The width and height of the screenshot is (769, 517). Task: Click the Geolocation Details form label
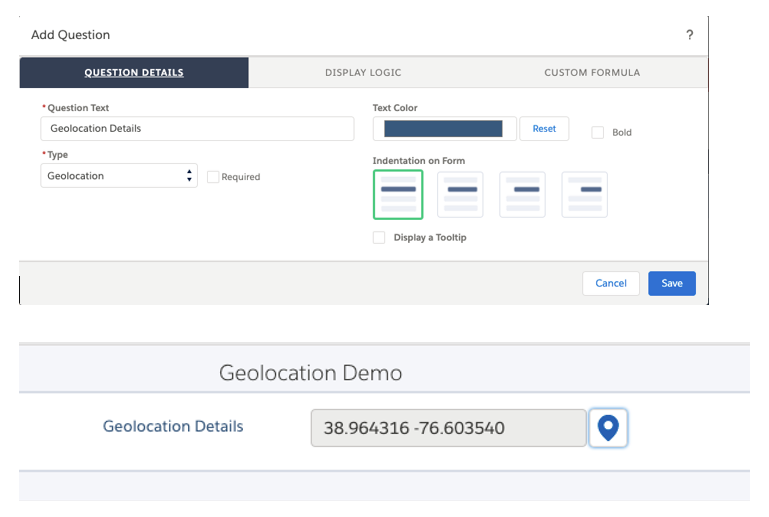pyautogui.click(x=173, y=426)
